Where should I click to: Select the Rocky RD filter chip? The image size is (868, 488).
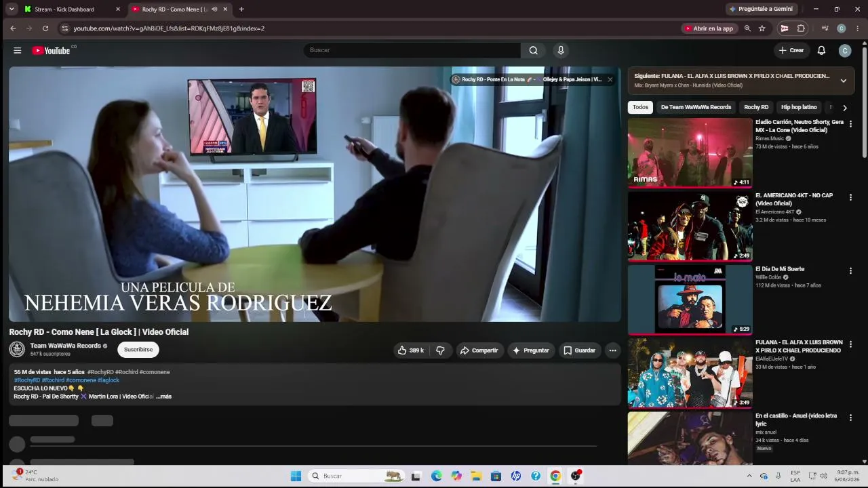click(x=756, y=107)
